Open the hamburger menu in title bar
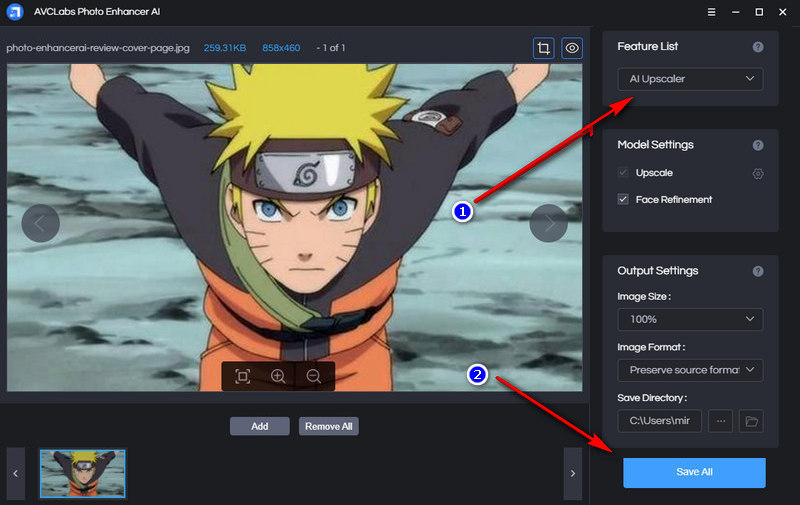 tap(711, 12)
